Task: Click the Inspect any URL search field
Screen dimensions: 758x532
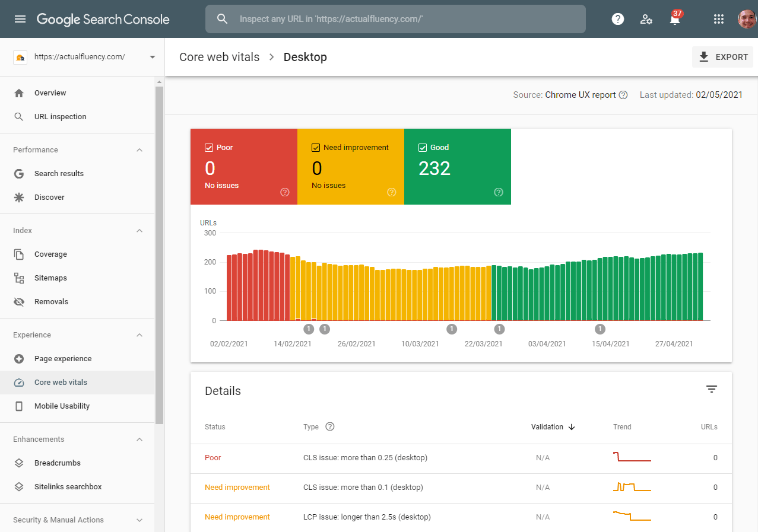Action: 395,19
